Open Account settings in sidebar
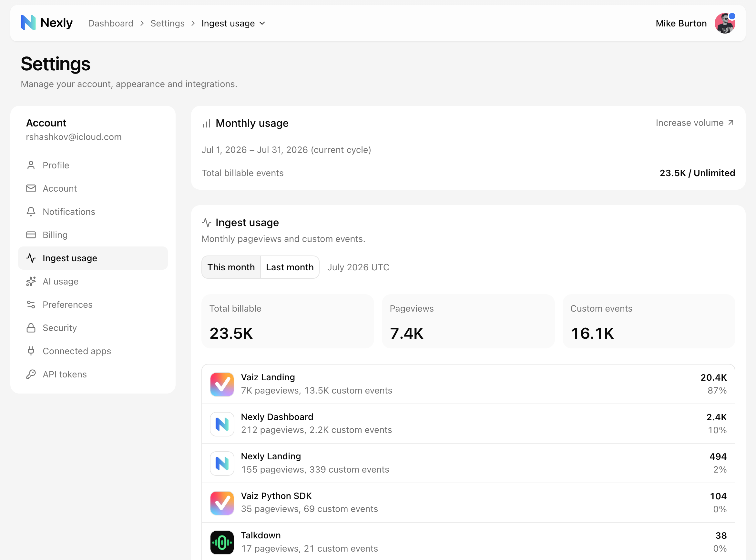The height and width of the screenshot is (560, 756). point(93,188)
